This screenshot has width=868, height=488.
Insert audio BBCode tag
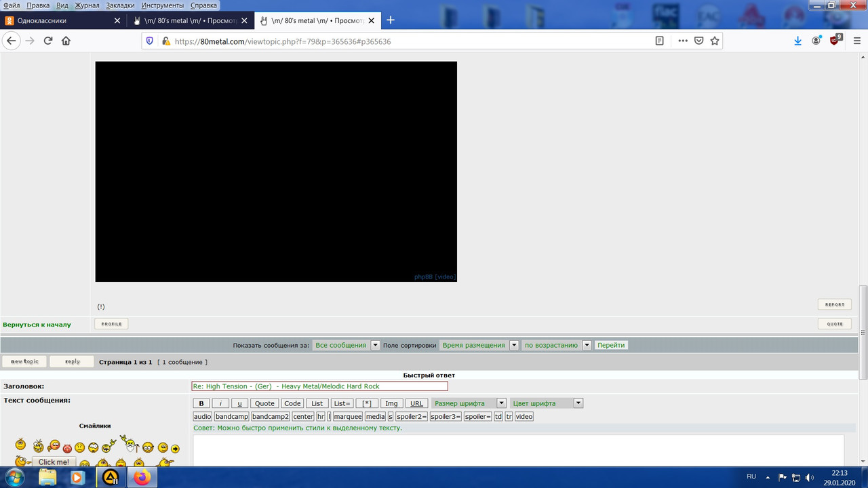click(x=202, y=416)
